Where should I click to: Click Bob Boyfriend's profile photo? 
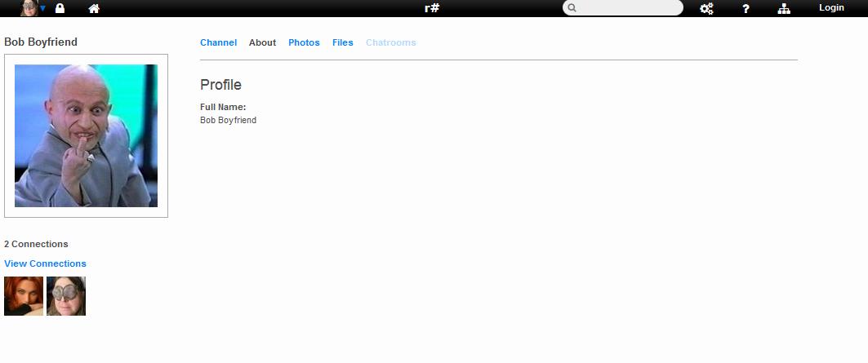pyautogui.click(x=86, y=135)
